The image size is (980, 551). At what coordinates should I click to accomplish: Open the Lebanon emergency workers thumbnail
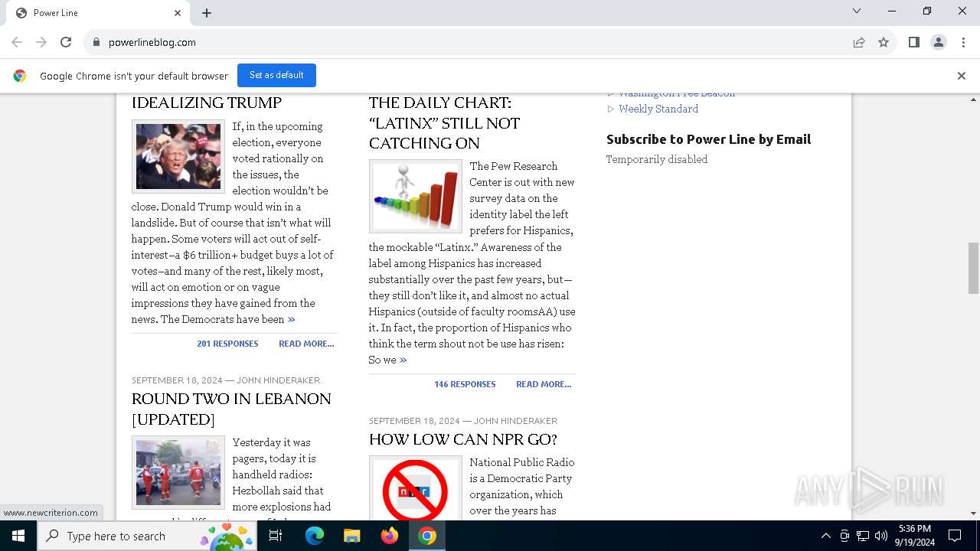click(178, 472)
